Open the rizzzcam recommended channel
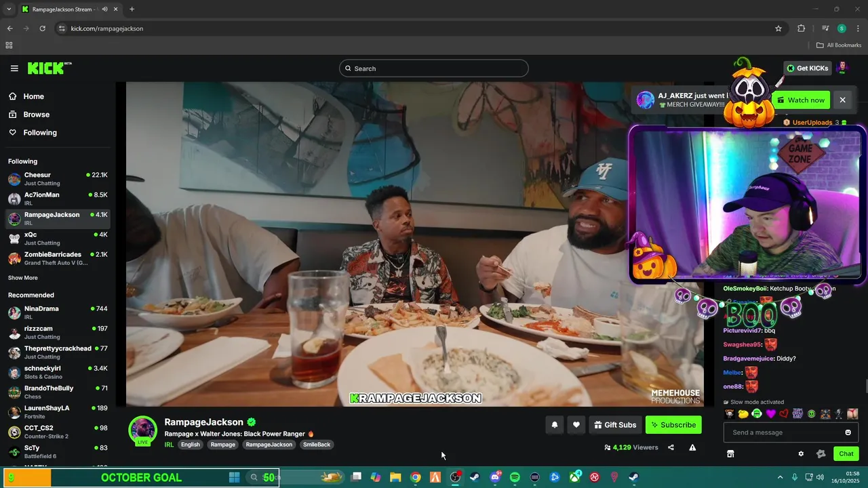Viewport: 868px width, 488px height. pyautogui.click(x=58, y=332)
